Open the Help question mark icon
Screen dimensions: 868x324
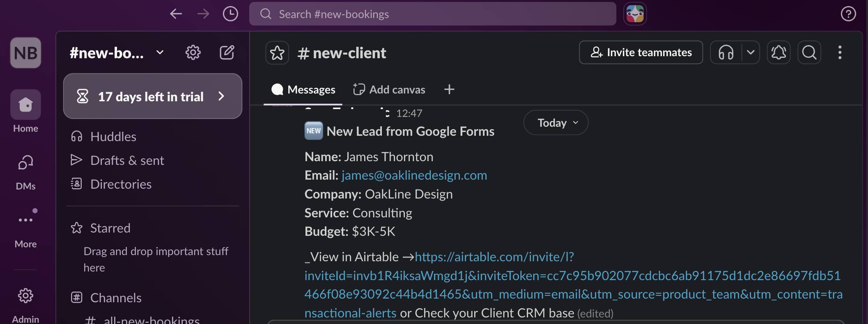click(848, 14)
